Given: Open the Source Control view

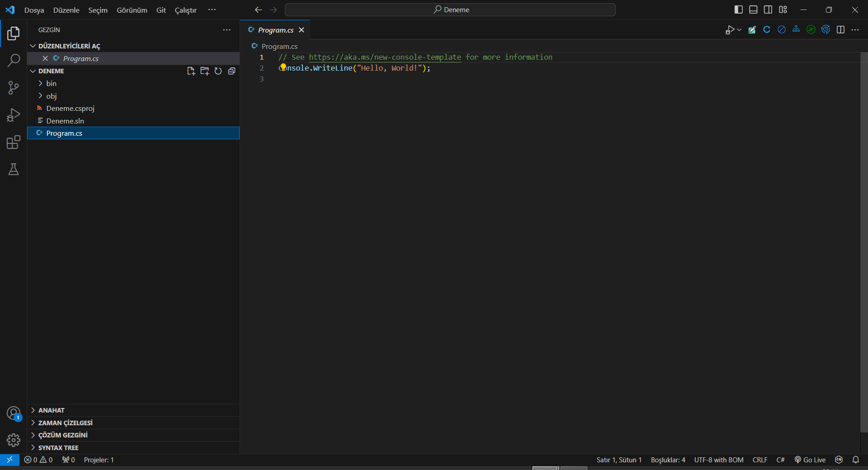Looking at the screenshot, I should (x=14, y=88).
